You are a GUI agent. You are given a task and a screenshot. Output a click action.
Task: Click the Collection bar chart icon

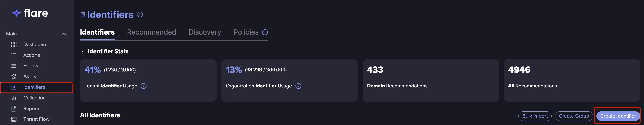click(14, 98)
